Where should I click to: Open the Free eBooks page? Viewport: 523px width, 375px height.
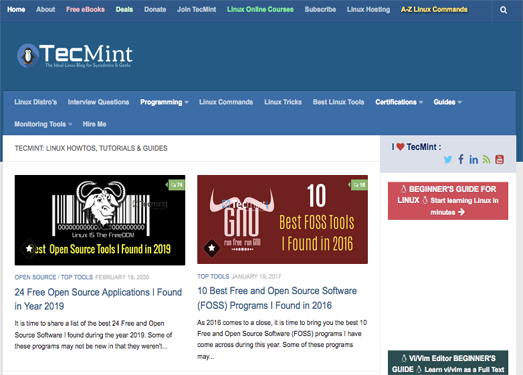[x=85, y=10]
